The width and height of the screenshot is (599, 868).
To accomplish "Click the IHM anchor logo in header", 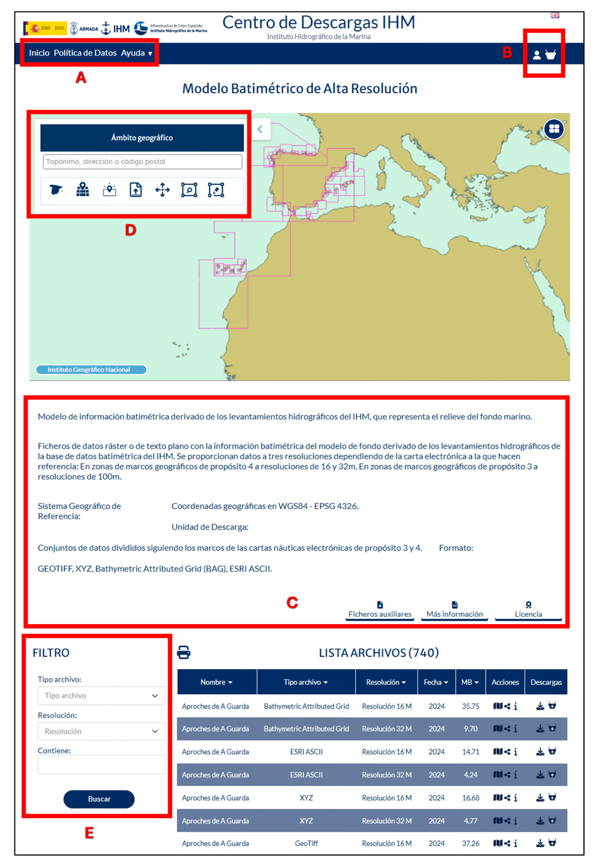I will 116,28.
